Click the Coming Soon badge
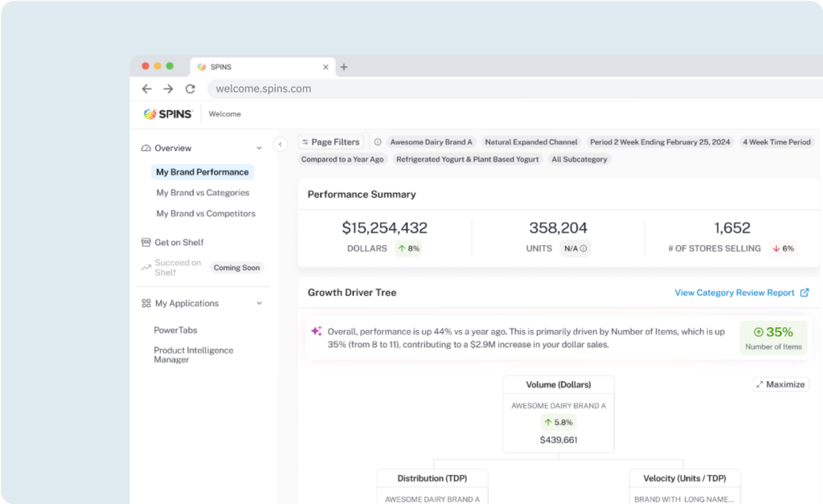The image size is (823, 504). pos(237,268)
